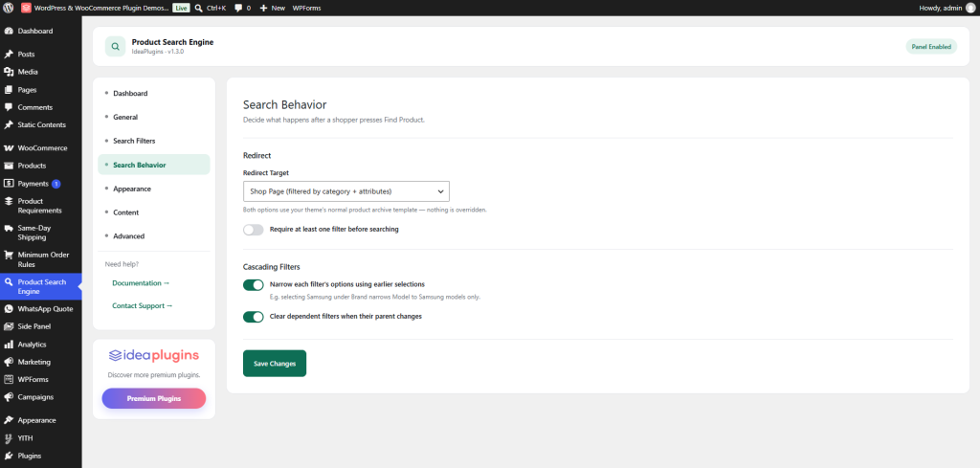The height and width of the screenshot is (468, 980).
Task: Open the Advanced tab
Action: pyautogui.click(x=154, y=236)
